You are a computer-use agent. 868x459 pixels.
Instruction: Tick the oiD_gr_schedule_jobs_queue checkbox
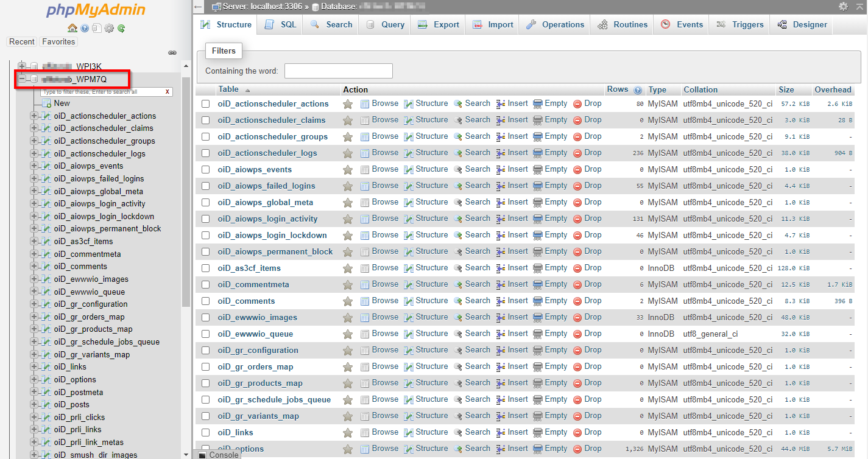point(206,400)
